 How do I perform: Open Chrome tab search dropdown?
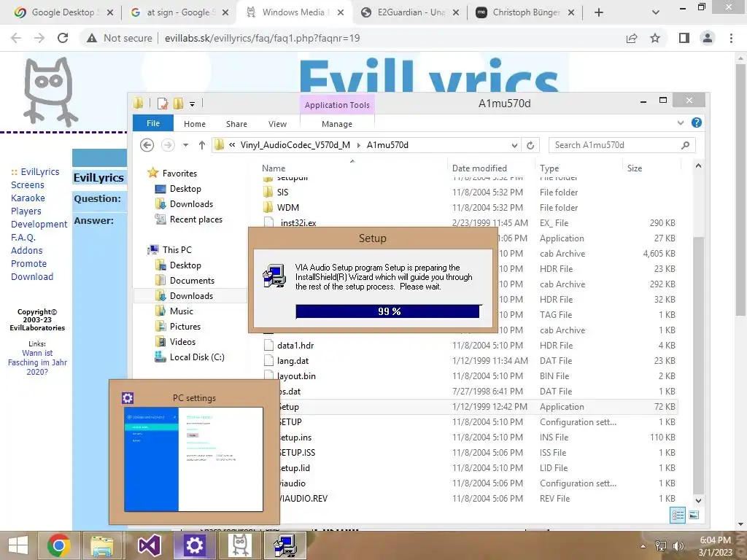[x=656, y=12]
